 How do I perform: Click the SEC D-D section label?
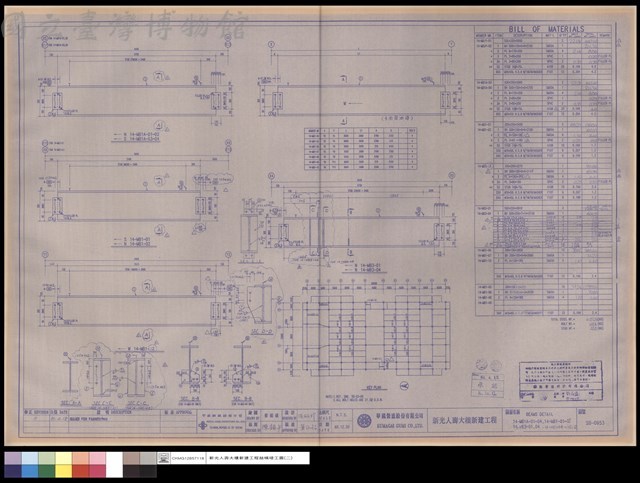(262, 332)
